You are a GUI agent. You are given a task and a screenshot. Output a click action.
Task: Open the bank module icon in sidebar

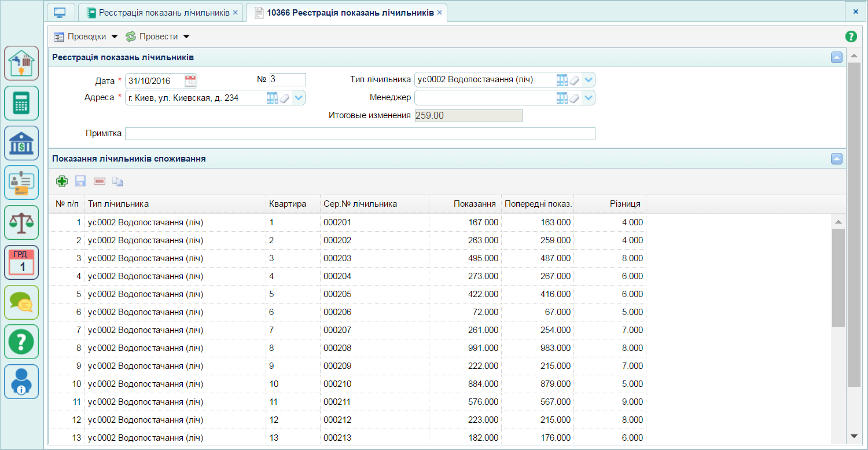pyautogui.click(x=21, y=142)
